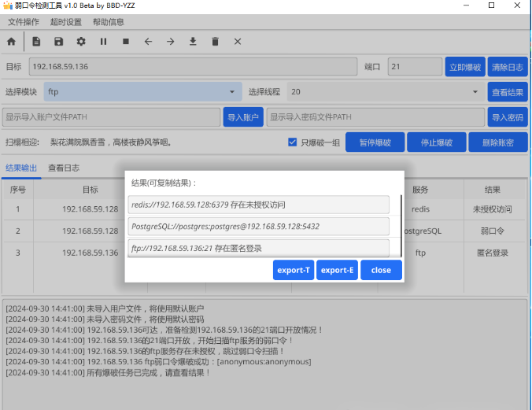Click the home icon in toolbar
Viewport: 532px width, 410px height.
[11, 42]
